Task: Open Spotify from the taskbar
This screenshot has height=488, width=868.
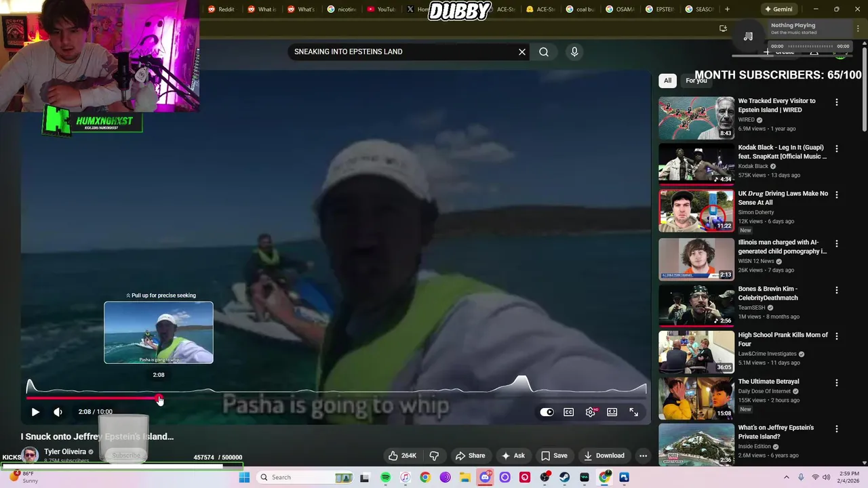Action: pos(385,477)
